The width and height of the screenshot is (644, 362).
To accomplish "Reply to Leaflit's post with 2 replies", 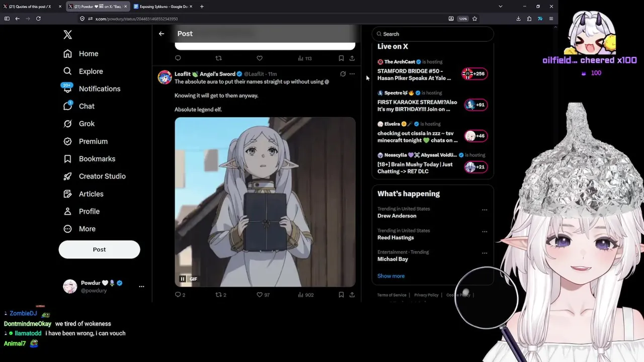I will coord(180,295).
